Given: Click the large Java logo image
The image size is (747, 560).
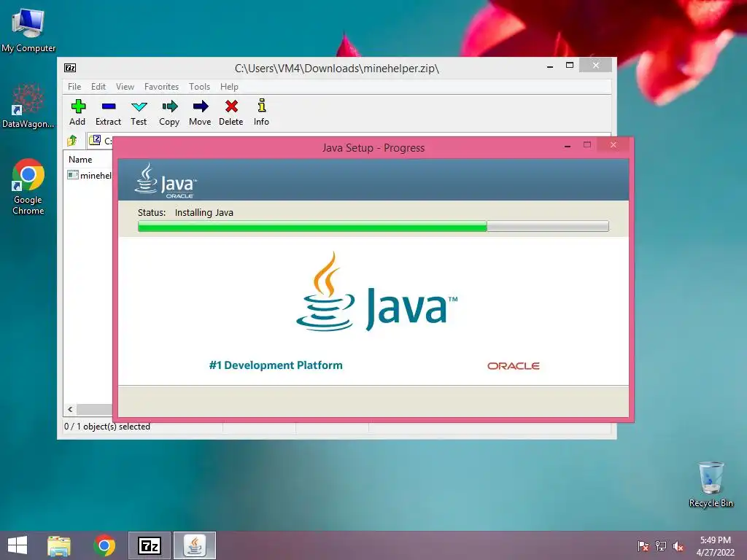Looking at the screenshot, I should pos(376,292).
